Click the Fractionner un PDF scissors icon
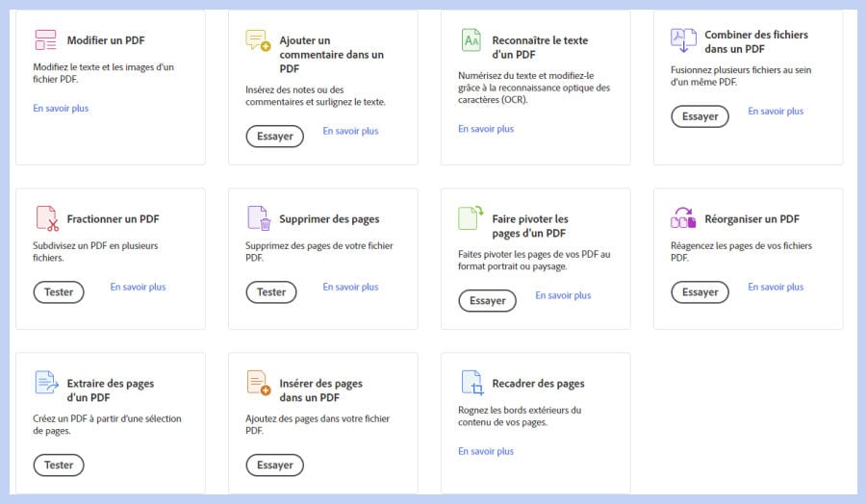This screenshot has width=866, height=504. (46, 218)
